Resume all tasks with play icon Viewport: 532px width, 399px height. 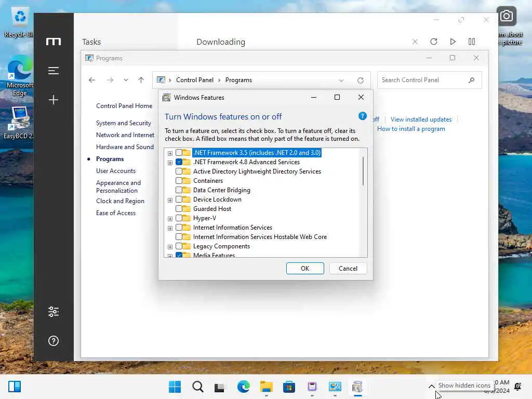tap(453, 42)
